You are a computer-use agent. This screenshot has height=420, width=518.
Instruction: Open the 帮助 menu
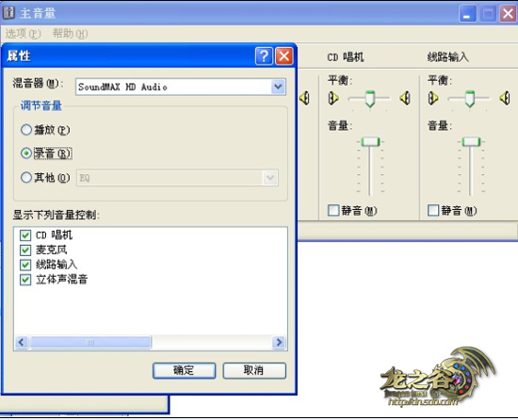(70, 34)
